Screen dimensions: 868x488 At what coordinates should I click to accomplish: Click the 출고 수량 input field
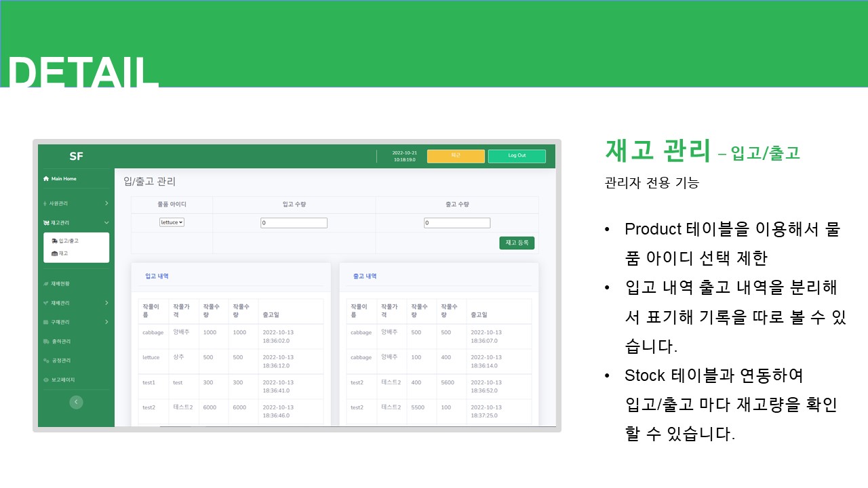pos(457,223)
